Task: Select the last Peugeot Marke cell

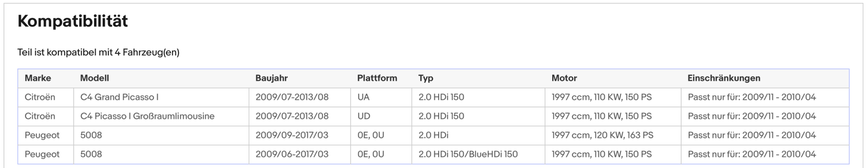Action: pos(45,154)
